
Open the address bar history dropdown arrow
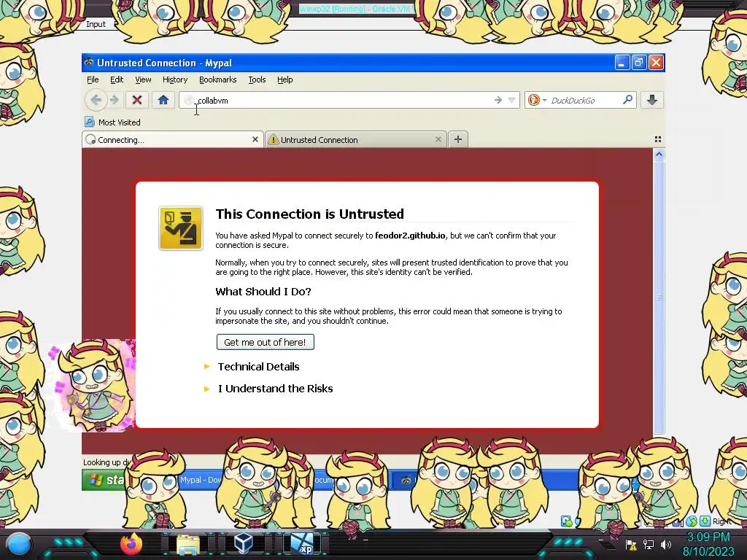pyautogui.click(x=511, y=100)
